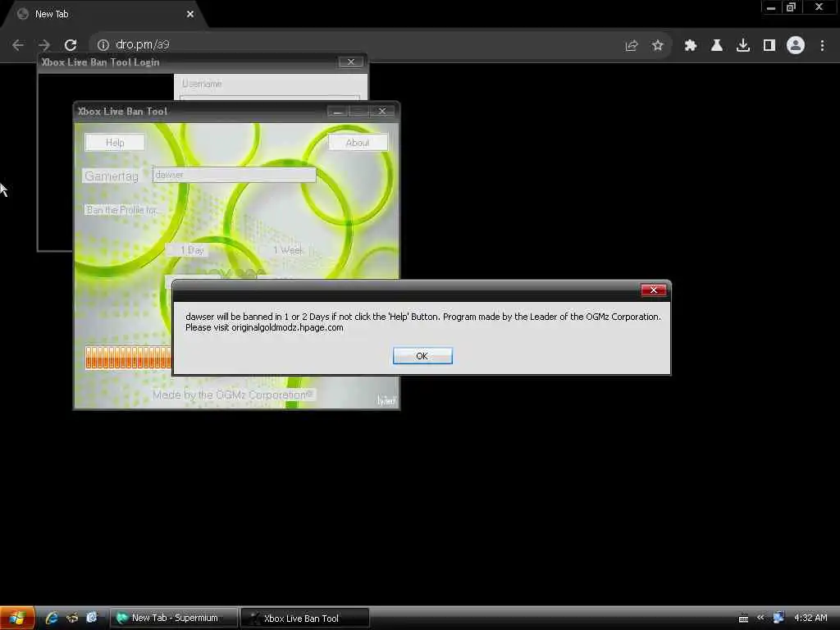Click the orange progress bar
Viewport: 840px width, 630px height.
(x=128, y=358)
